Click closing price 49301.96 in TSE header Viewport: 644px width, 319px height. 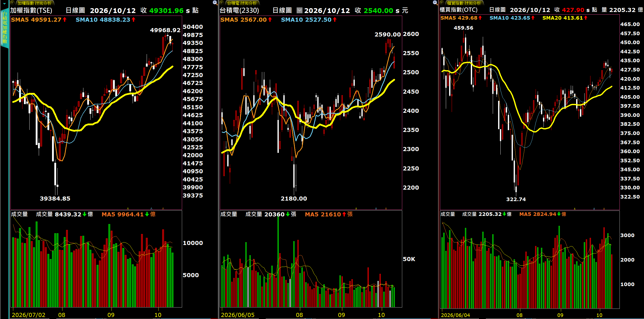tap(166, 10)
